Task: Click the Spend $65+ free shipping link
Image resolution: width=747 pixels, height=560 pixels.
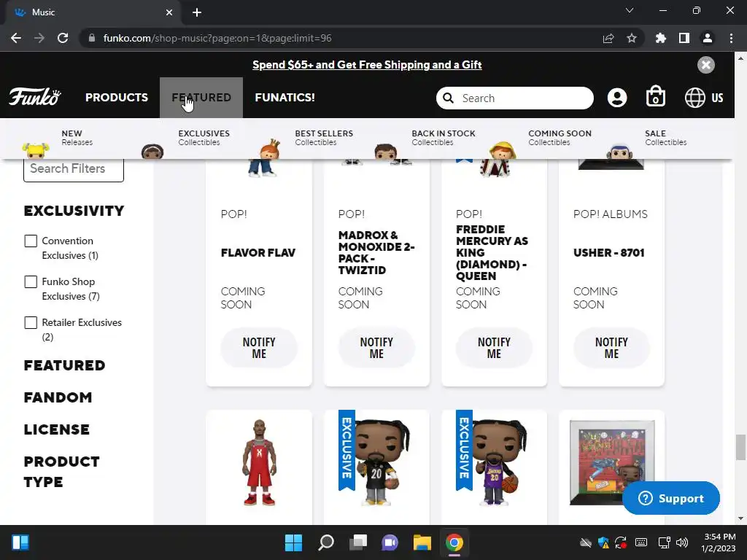Action: [367, 65]
